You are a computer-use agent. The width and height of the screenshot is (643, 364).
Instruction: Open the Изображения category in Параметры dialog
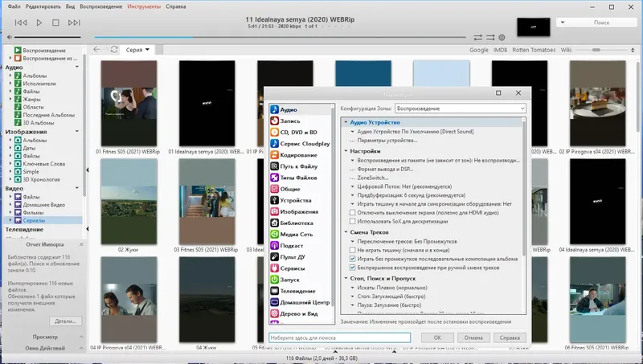click(301, 211)
